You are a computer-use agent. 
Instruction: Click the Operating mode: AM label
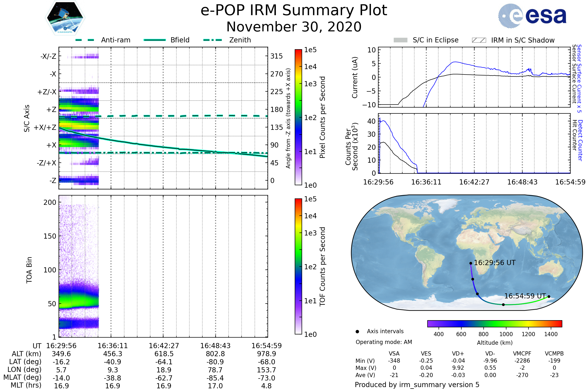[384, 342]
